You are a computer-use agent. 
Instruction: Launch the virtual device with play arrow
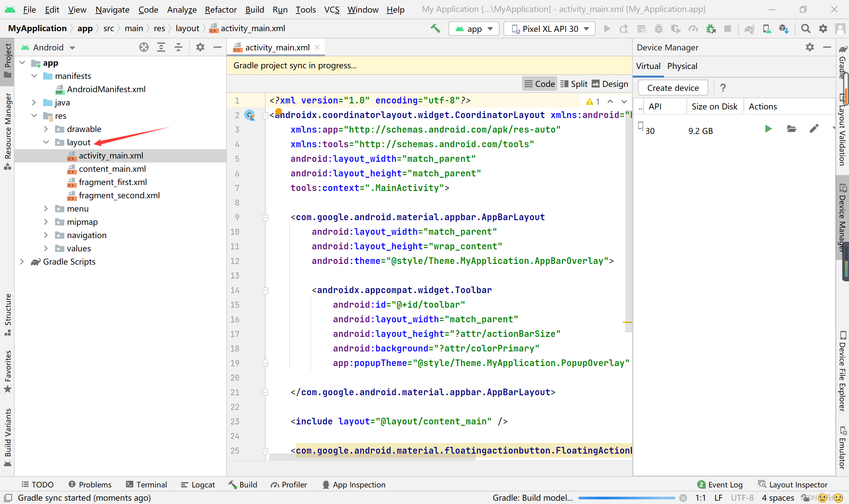(x=768, y=129)
